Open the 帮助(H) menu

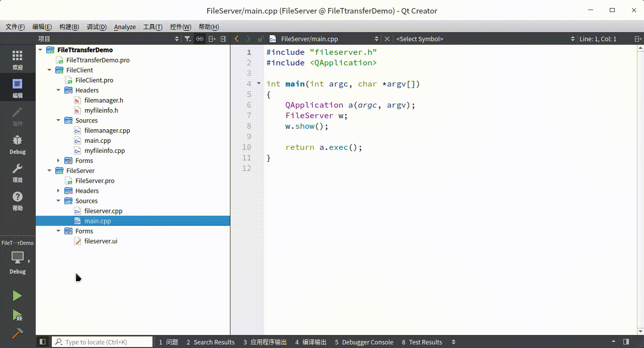click(208, 27)
